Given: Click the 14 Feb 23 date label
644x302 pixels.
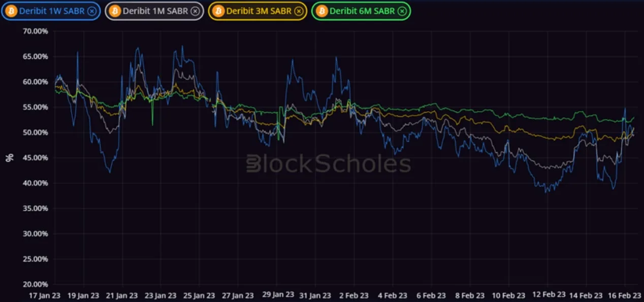Looking at the screenshot, I should tap(586, 295).
